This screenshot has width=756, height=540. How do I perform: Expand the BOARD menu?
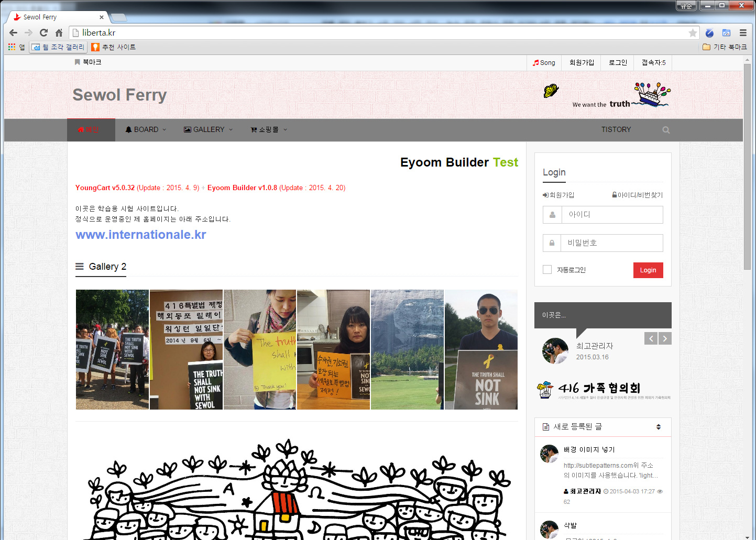click(x=146, y=130)
